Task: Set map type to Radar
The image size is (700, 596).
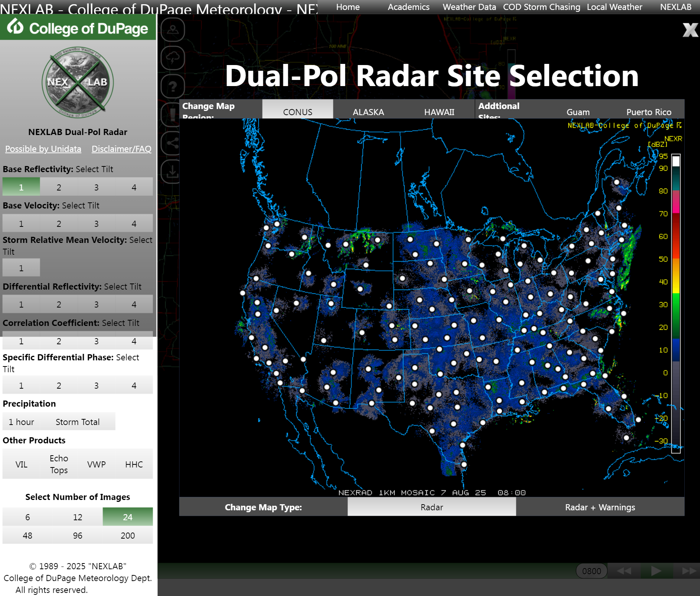Action: click(x=432, y=507)
